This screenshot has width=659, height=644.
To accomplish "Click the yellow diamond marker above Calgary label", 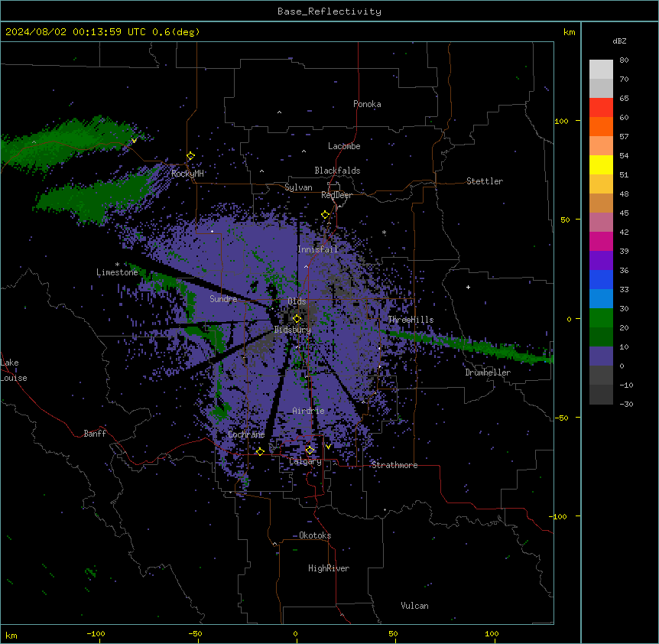I will tap(310, 450).
